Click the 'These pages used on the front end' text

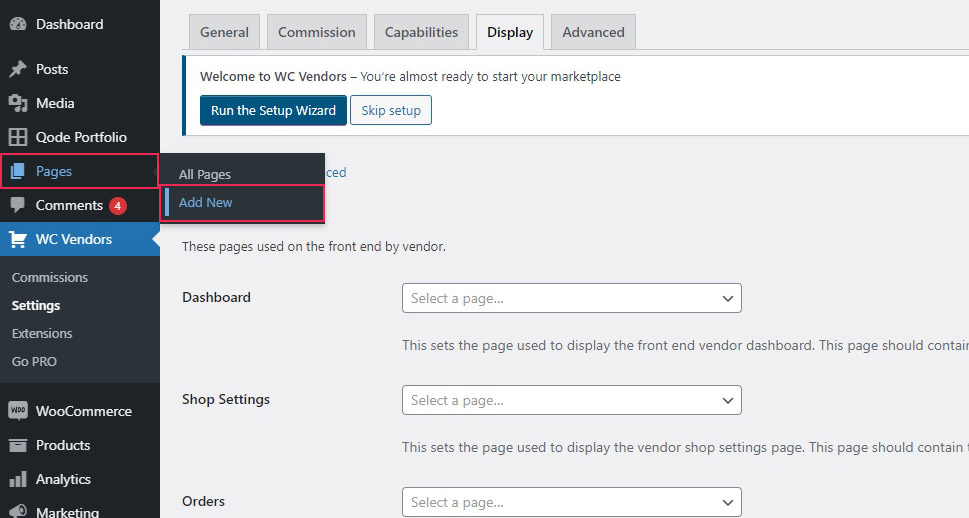click(313, 247)
